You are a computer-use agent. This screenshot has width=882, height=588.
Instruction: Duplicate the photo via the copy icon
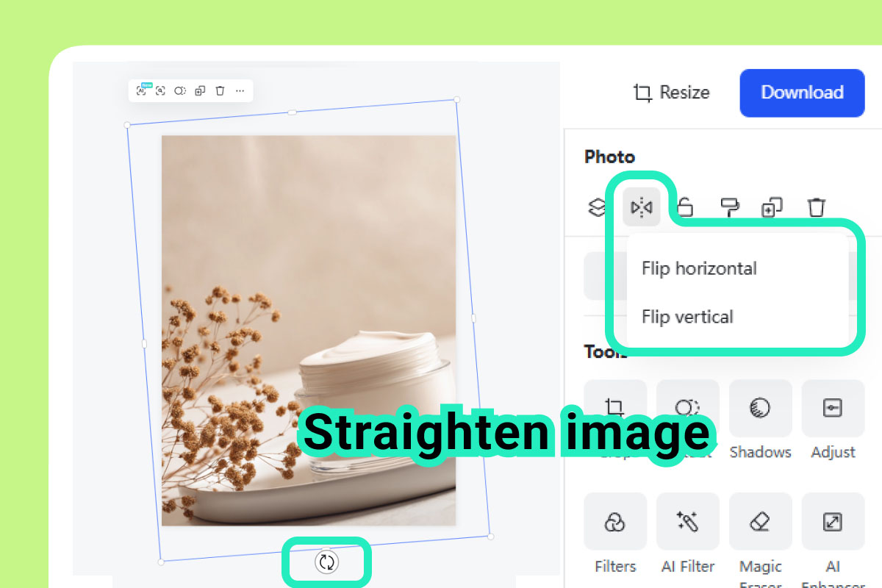(x=772, y=207)
